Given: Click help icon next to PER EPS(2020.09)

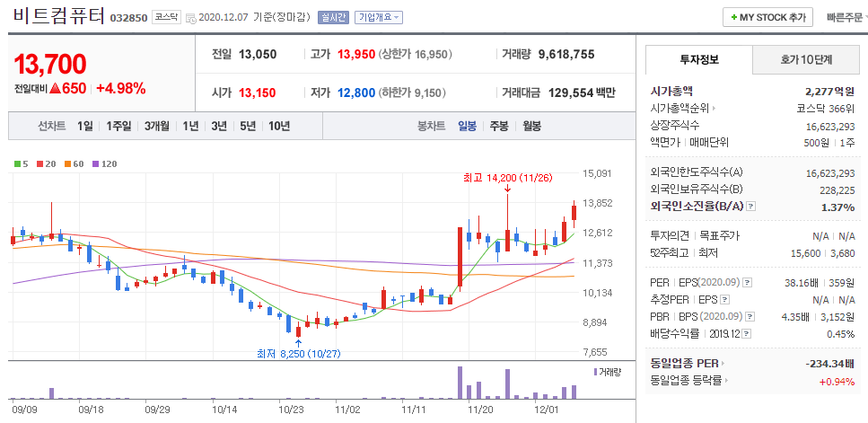Looking at the screenshot, I should pyautogui.click(x=748, y=282).
